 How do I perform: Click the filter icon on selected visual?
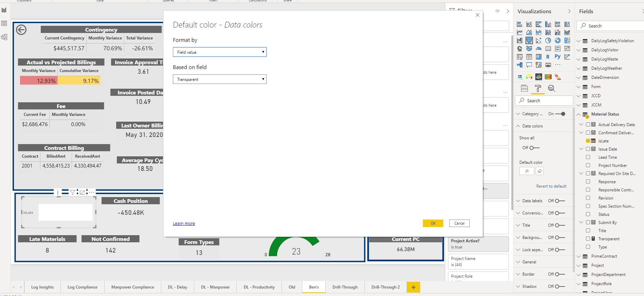(73, 193)
